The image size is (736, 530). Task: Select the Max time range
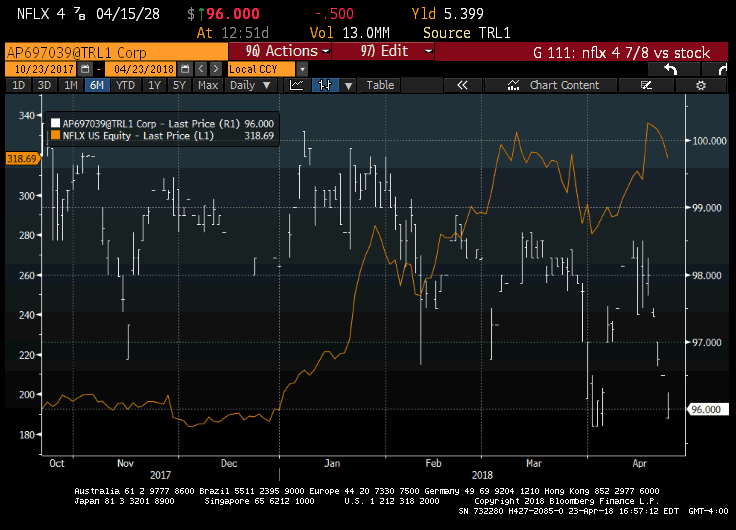click(x=208, y=85)
